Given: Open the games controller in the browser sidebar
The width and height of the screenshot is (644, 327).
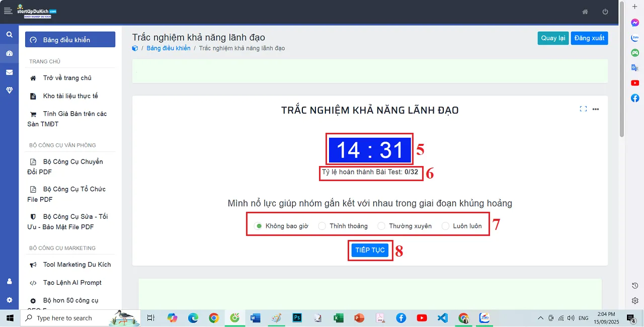Looking at the screenshot, I should [x=635, y=53].
